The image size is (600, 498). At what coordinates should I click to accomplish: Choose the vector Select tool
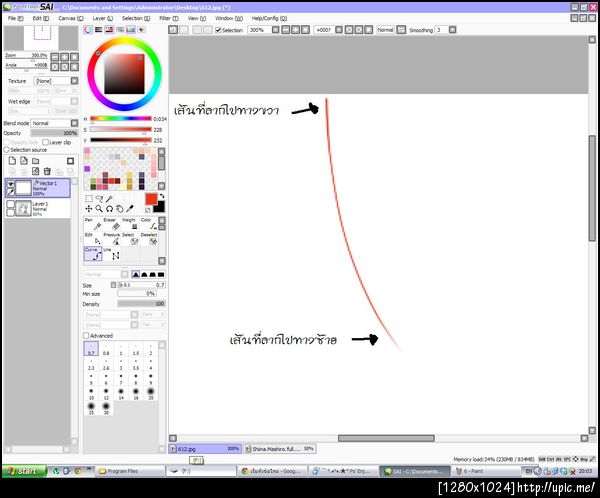point(130,239)
